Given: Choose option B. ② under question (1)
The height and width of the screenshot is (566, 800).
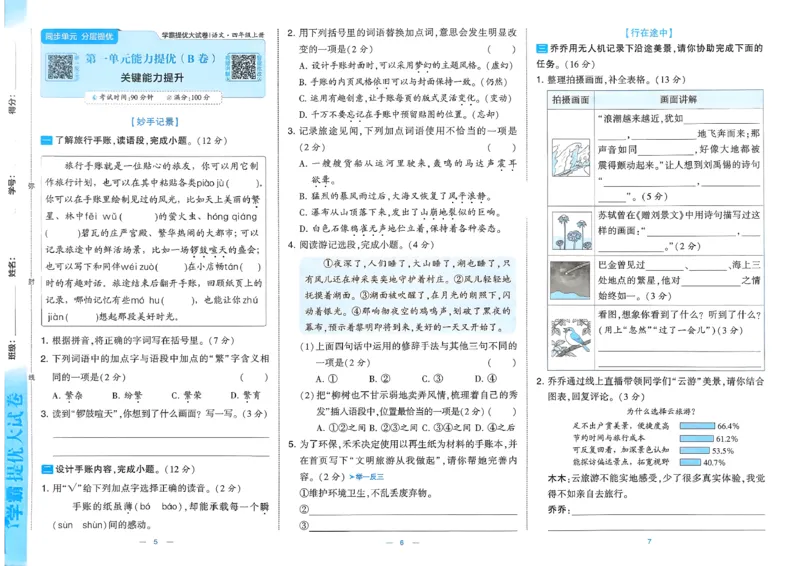Looking at the screenshot, I should coord(380,379).
